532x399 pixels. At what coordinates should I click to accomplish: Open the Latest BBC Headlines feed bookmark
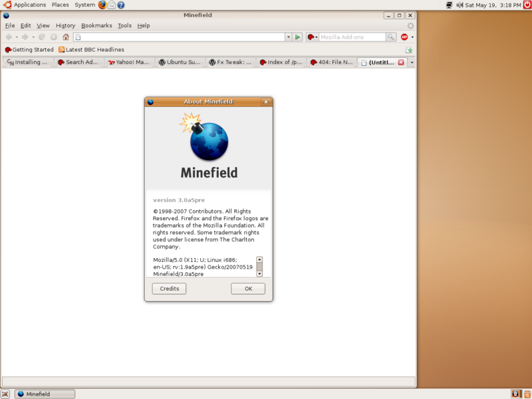coord(91,50)
